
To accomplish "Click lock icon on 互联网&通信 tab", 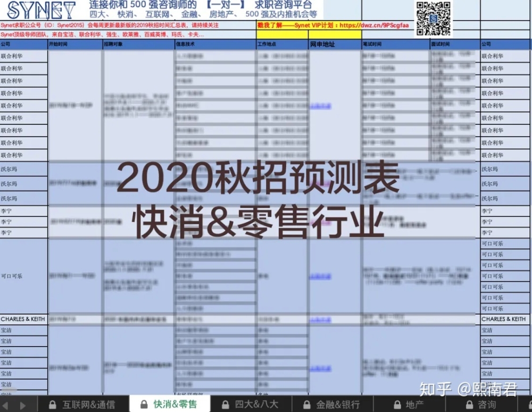I will tap(52, 405).
